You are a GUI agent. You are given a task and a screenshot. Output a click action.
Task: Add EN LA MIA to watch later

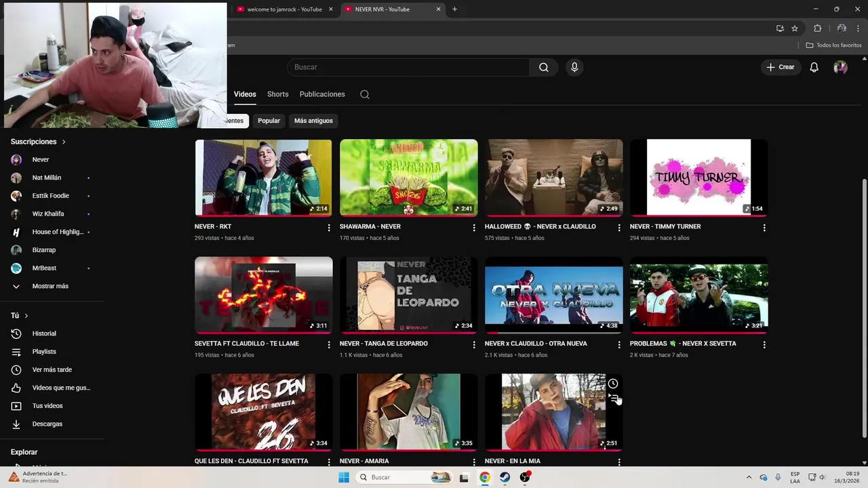pos(613,384)
